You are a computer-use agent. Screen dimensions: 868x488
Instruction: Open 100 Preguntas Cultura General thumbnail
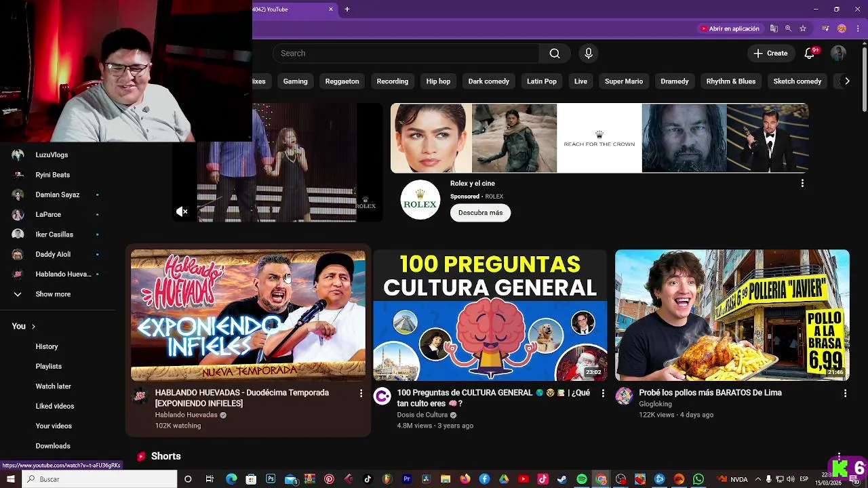(490, 315)
